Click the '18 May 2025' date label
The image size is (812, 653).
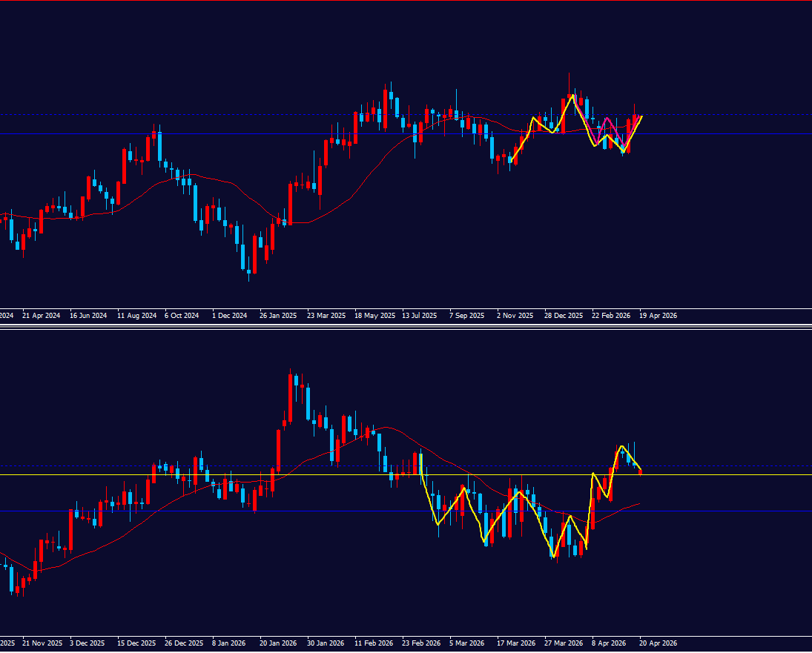374,316
